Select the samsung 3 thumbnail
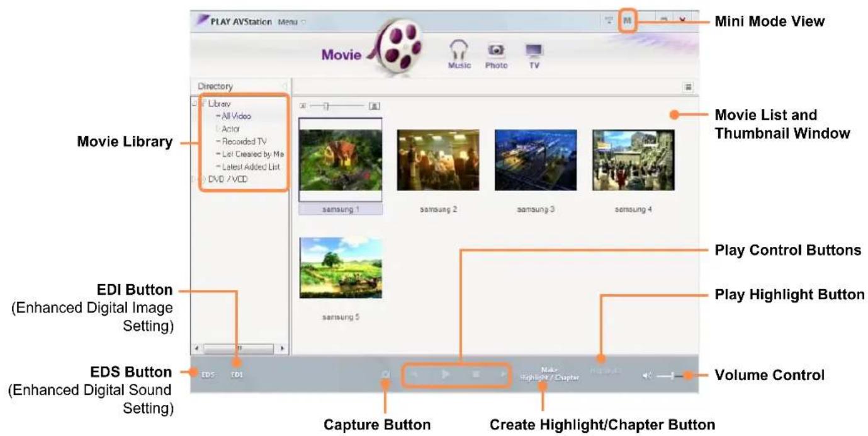 click(536, 160)
